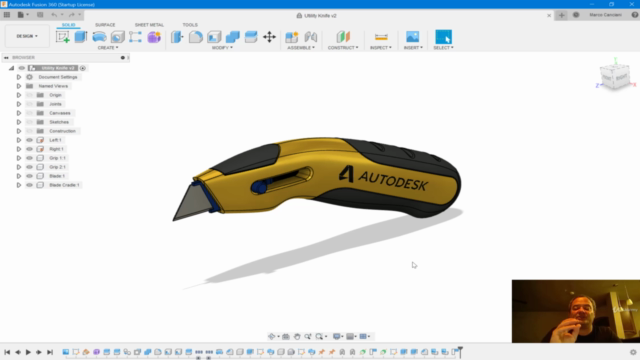This screenshot has height=360, width=640.
Task: Select the Revolve tool
Action: 99,37
